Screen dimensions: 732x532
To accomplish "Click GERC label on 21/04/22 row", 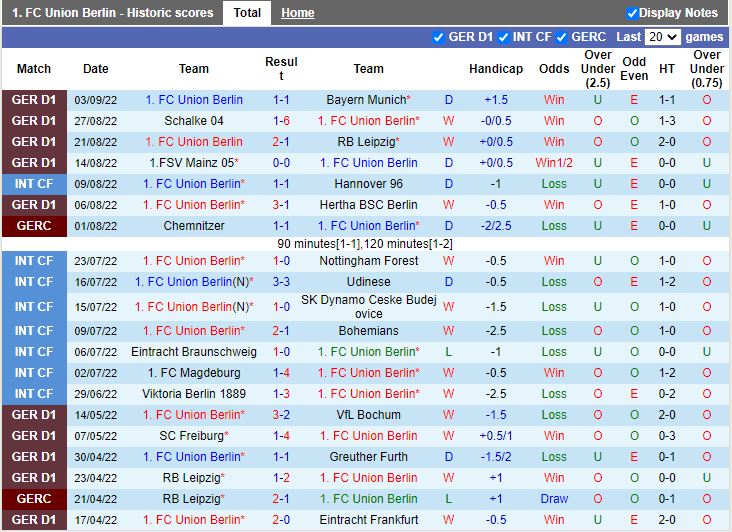I will click(x=34, y=499).
